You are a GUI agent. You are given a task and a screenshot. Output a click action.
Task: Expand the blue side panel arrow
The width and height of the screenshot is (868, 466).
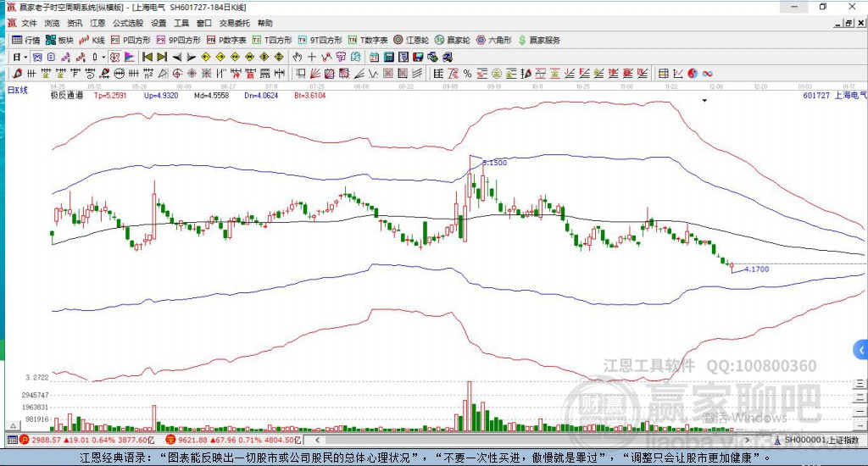(861, 350)
